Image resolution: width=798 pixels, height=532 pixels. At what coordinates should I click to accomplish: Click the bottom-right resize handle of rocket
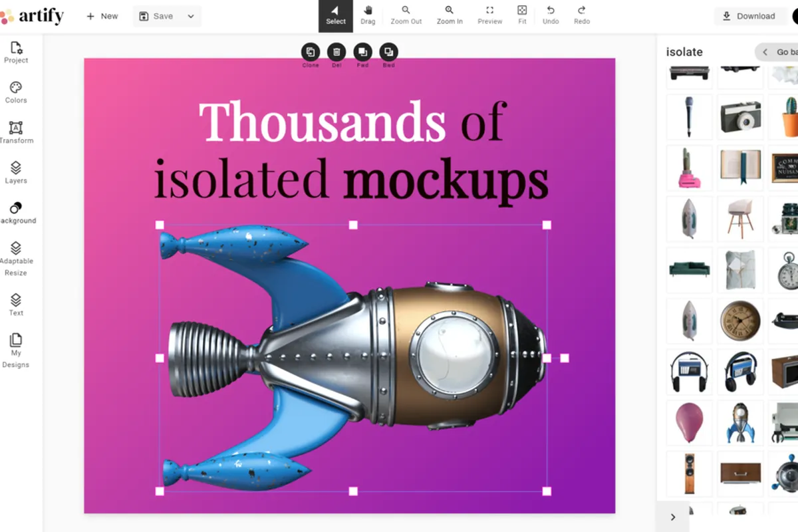tap(547, 491)
